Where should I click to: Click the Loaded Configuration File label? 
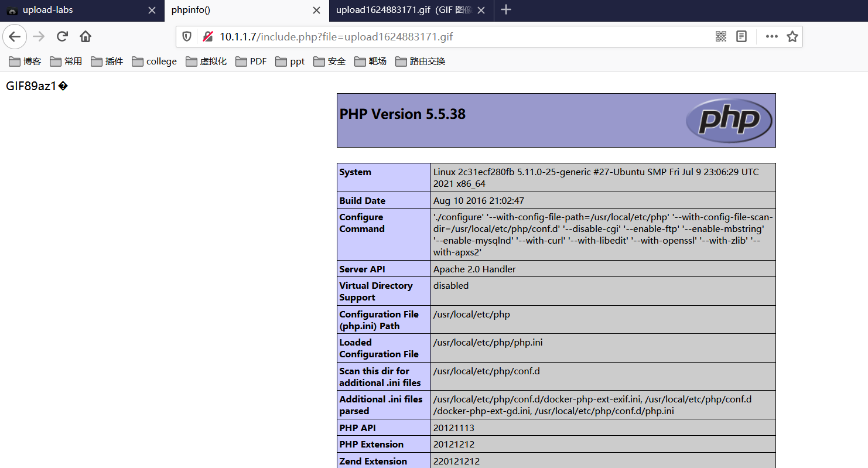[x=379, y=348]
